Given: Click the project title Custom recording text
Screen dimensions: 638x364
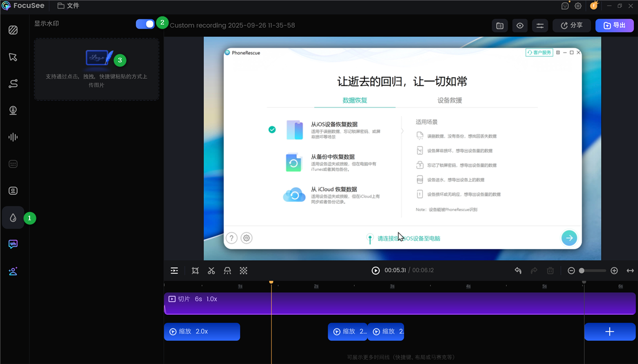Looking at the screenshot, I should 232,25.
